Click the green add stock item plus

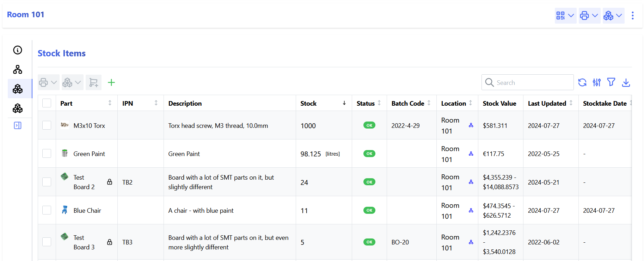[111, 82]
